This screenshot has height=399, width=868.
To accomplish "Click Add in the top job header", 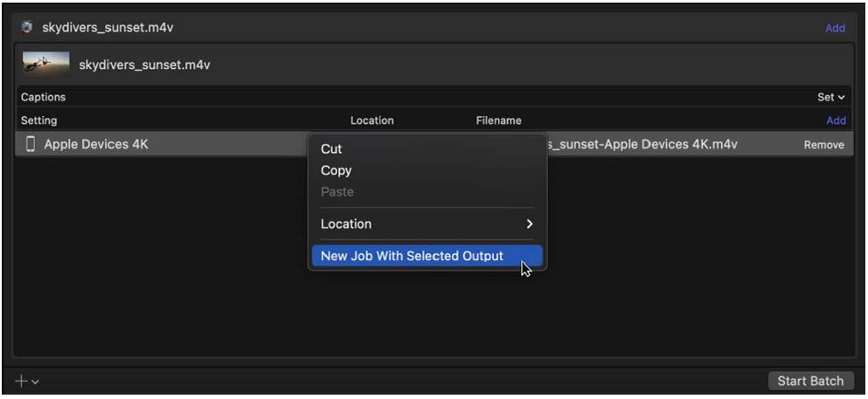I will [835, 28].
